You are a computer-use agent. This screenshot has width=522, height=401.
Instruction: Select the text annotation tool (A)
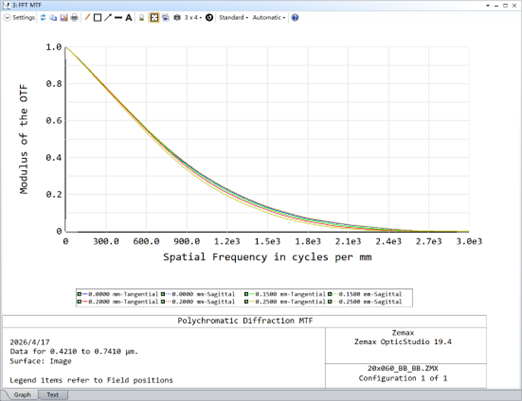tap(129, 18)
